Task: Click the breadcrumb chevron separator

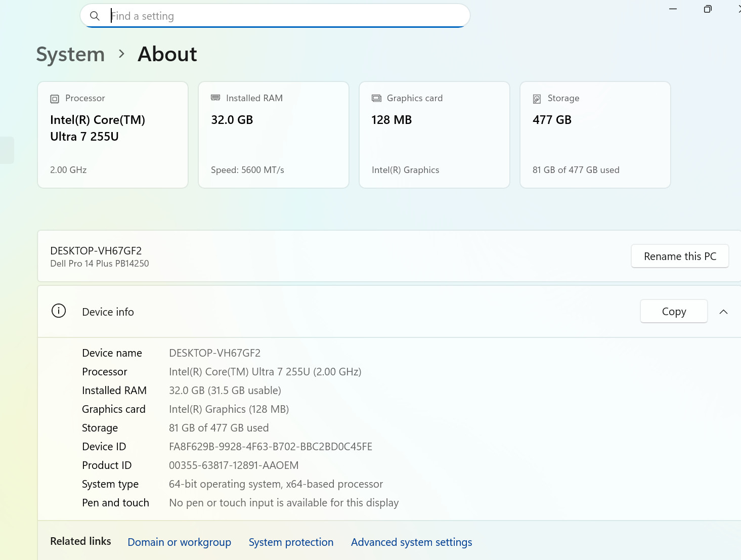Action: [x=121, y=54]
